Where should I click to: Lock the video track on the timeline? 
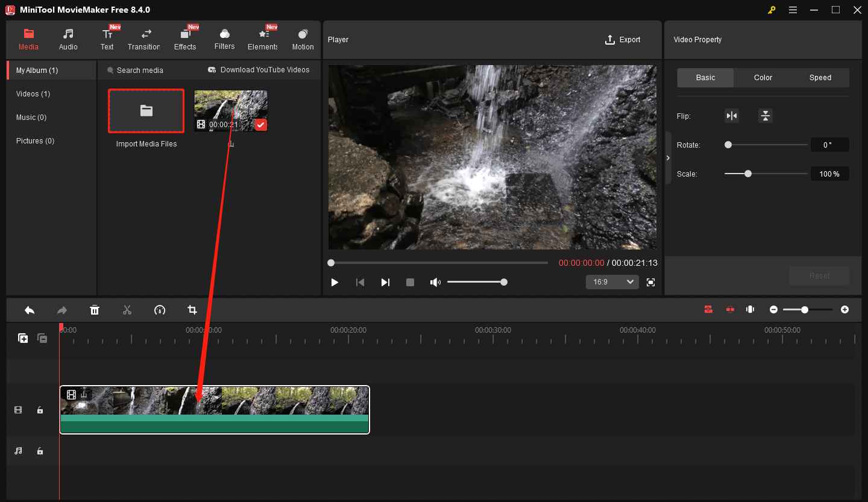40,410
